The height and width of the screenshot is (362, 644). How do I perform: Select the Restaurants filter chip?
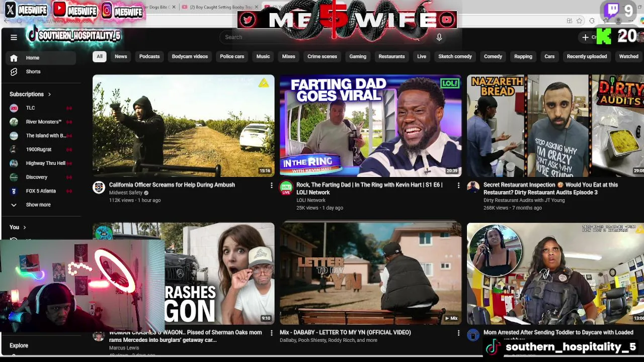[391, 56]
